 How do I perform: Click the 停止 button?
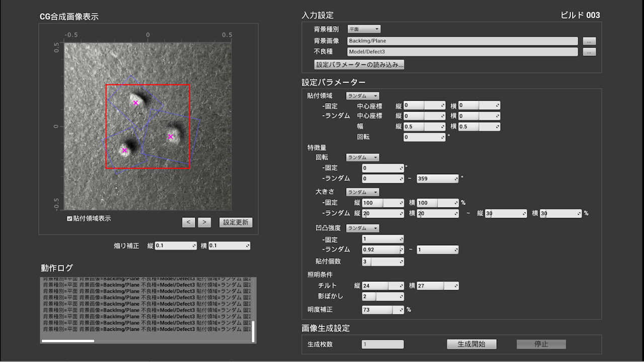(541, 344)
